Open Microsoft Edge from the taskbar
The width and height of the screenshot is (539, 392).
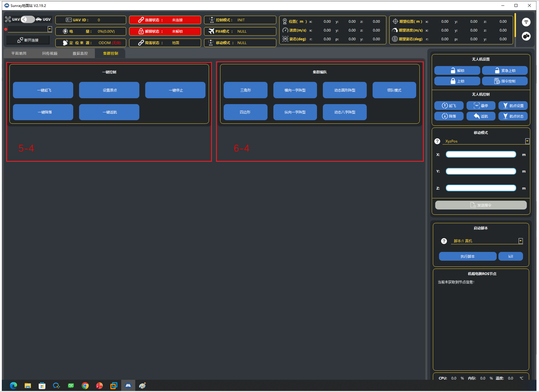[13, 386]
